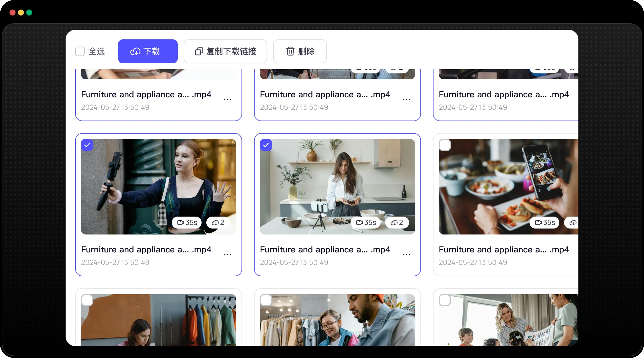Click 35s duration badge on vlogger video

click(x=187, y=223)
